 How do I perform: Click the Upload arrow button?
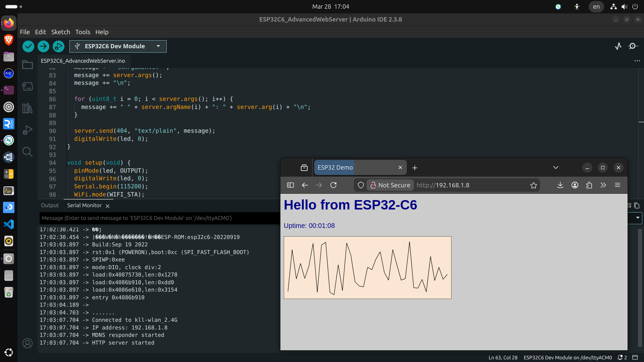(x=43, y=46)
